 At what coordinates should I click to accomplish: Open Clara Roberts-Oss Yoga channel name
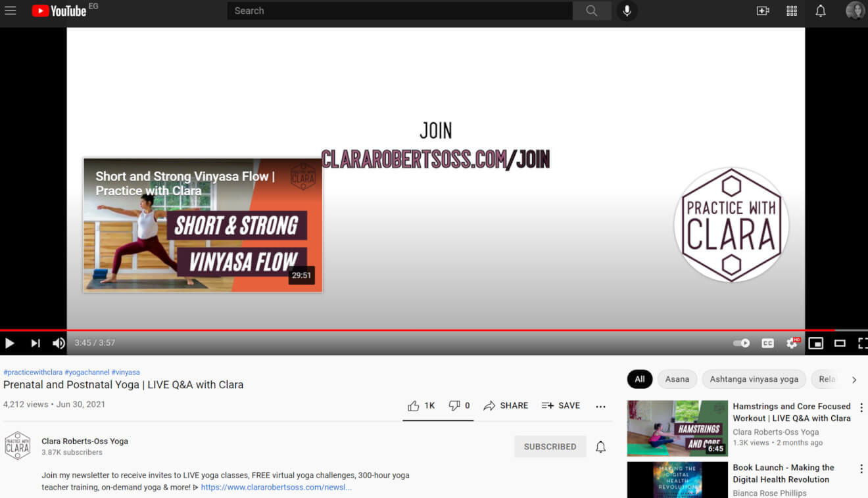(x=85, y=441)
